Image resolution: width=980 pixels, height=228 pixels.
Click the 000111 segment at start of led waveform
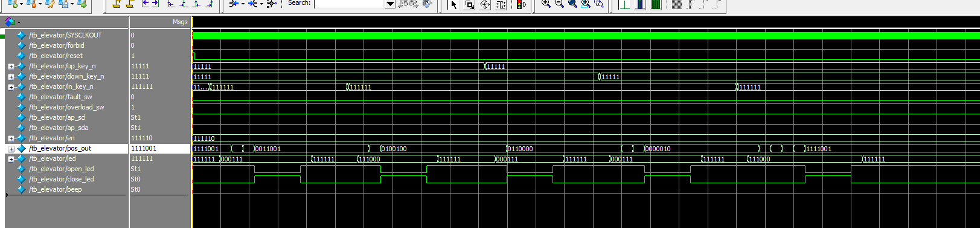(x=265, y=159)
